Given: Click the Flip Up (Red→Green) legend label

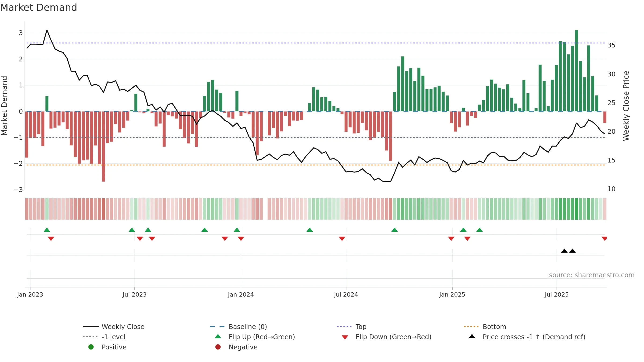Looking at the screenshot, I should pos(262,337).
